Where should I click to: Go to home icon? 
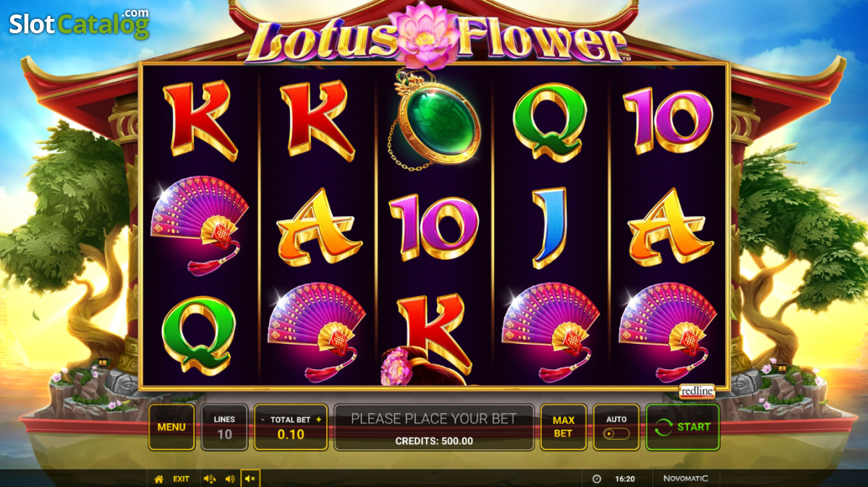(x=159, y=479)
